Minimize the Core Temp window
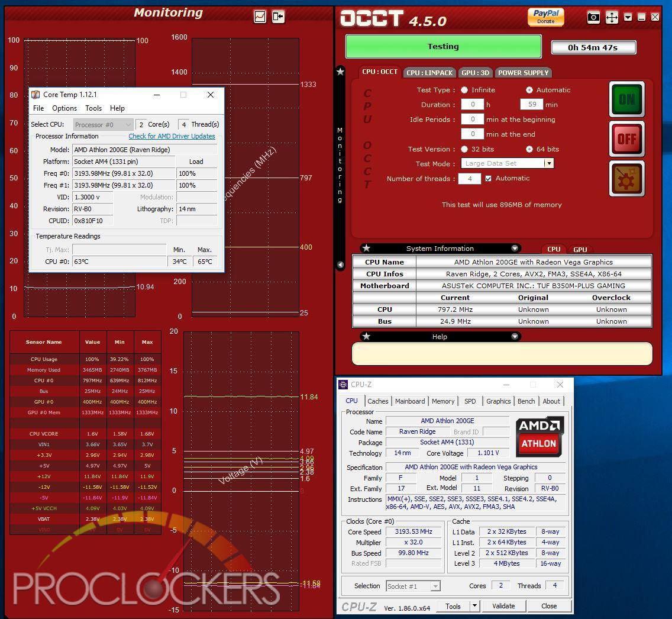672x619 pixels. pyautogui.click(x=157, y=95)
